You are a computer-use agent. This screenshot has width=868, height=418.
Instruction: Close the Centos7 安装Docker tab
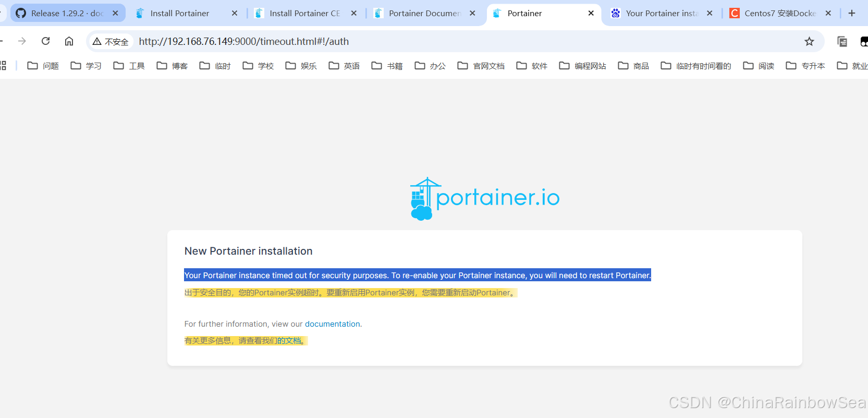pyautogui.click(x=828, y=13)
